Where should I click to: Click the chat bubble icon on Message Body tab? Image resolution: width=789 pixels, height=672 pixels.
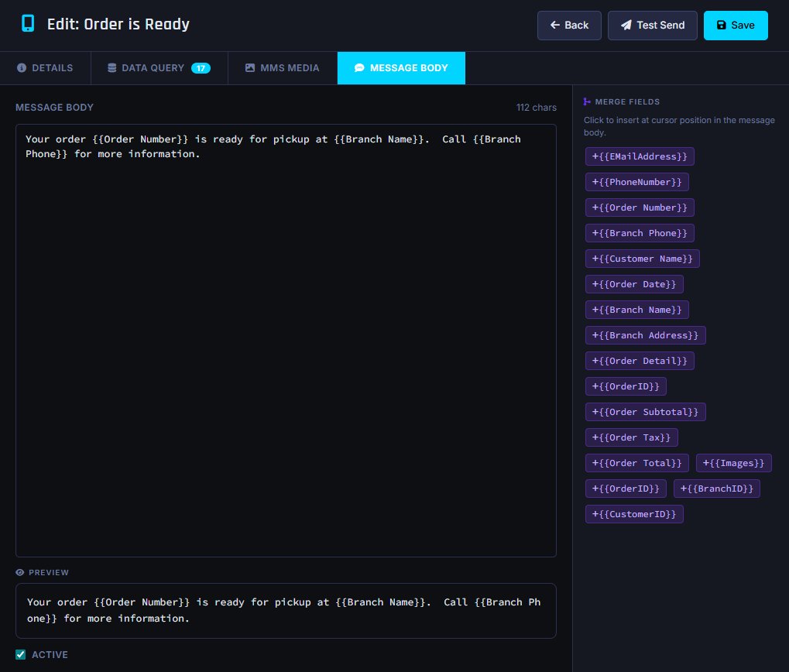coord(359,68)
